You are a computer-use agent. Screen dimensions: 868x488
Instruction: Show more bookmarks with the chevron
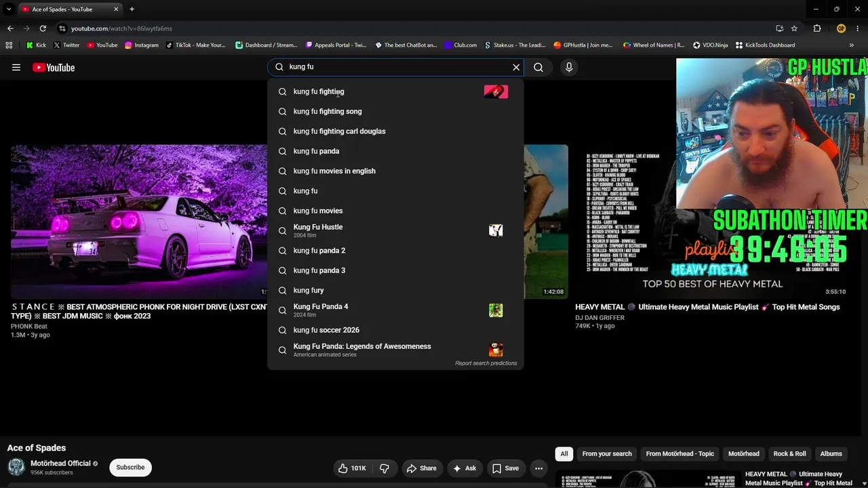pyautogui.click(x=852, y=45)
